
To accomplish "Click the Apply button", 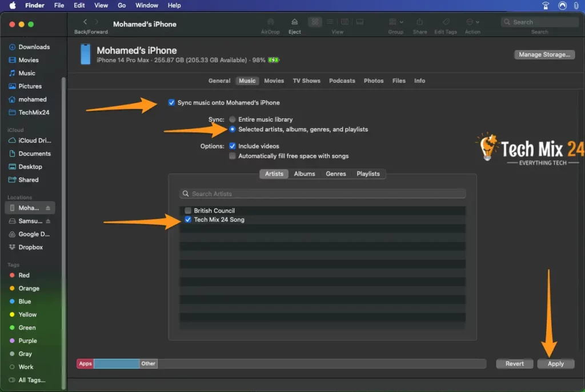I will pyautogui.click(x=555, y=363).
